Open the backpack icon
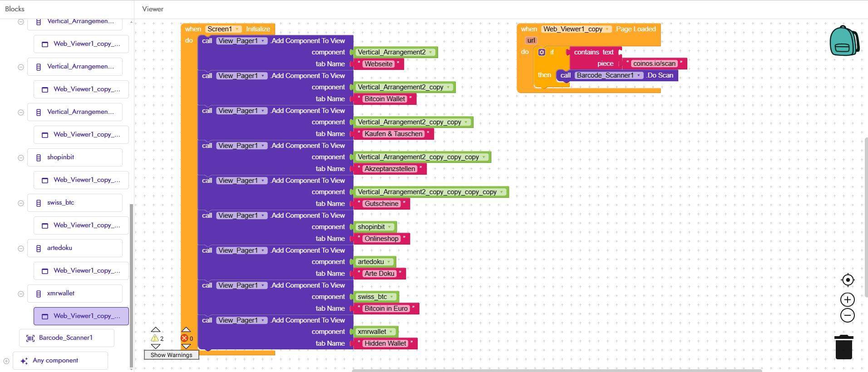868x372 pixels. pos(843,41)
